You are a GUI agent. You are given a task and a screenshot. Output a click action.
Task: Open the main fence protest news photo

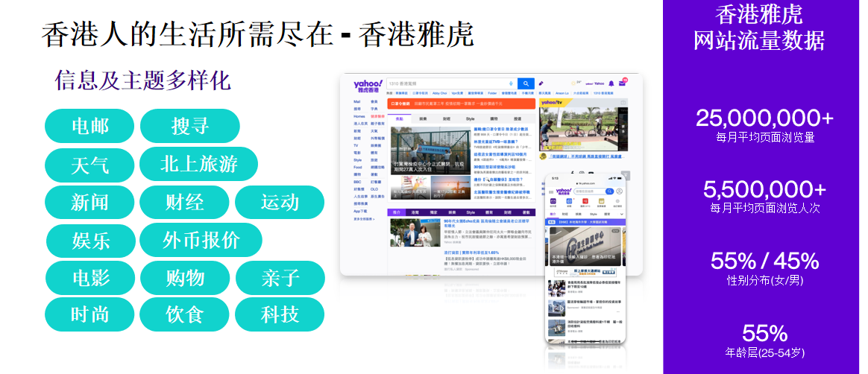point(431,150)
